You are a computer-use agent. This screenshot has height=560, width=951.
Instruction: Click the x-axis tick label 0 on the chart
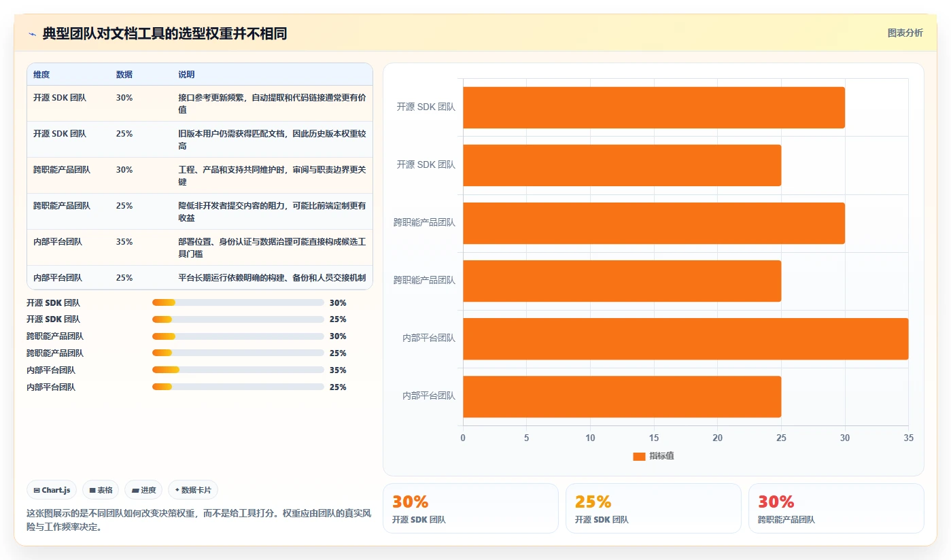463,438
